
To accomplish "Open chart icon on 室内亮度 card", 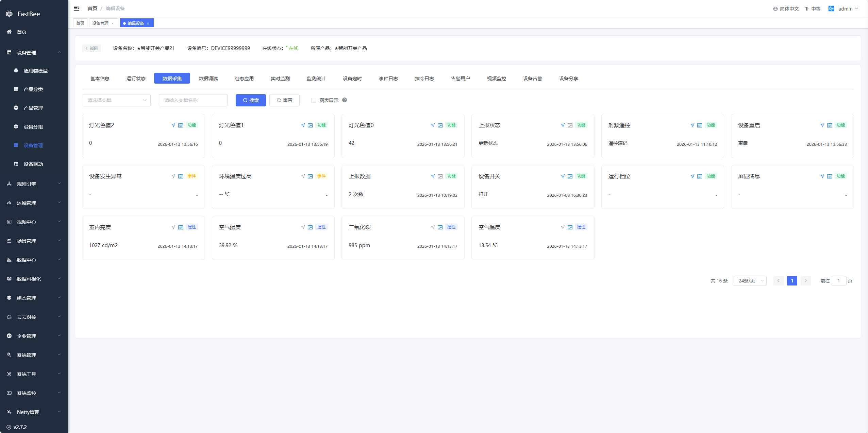I will [x=181, y=227].
